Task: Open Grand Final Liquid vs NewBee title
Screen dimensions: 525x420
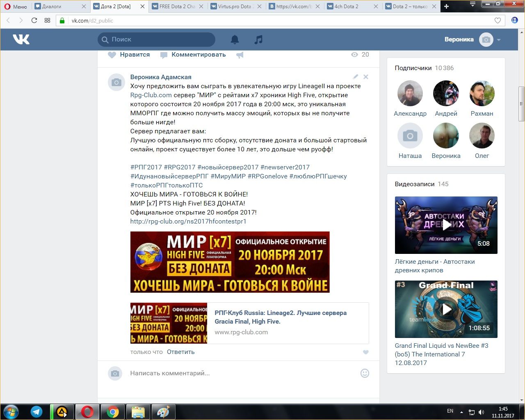Action: pos(441,354)
